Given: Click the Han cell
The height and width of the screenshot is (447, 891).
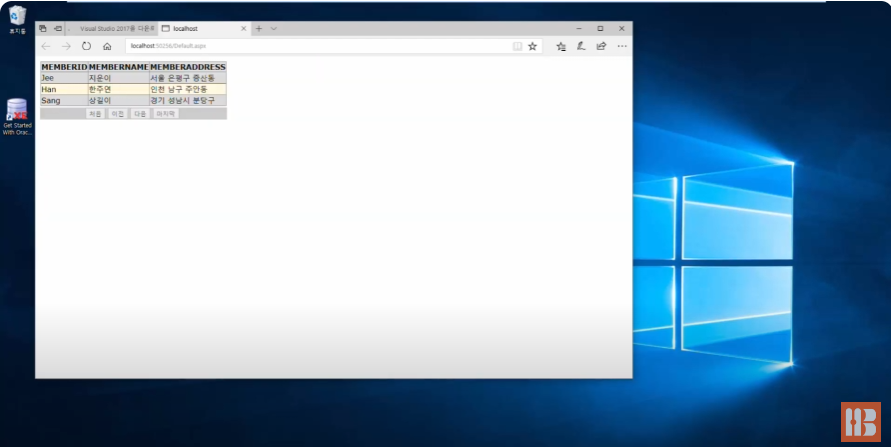Looking at the screenshot, I should pos(64,89).
